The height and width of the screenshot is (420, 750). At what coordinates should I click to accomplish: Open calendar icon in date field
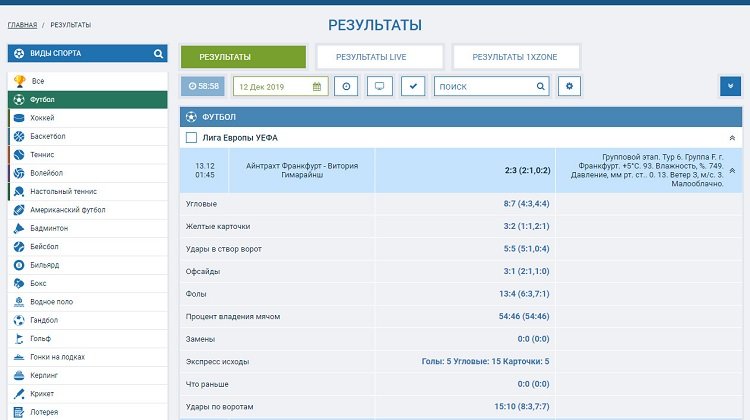(x=317, y=87)
